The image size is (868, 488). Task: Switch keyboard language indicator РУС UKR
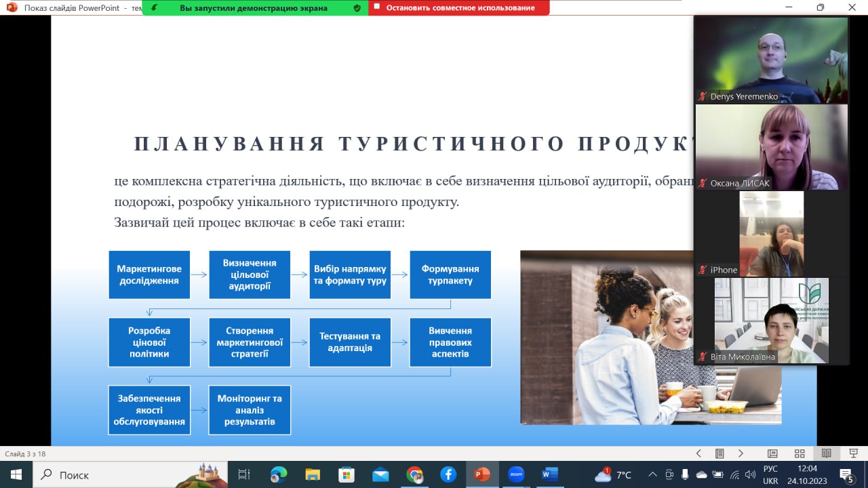coord(770,474)
